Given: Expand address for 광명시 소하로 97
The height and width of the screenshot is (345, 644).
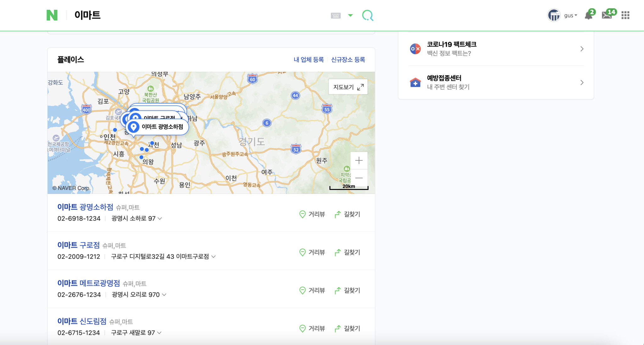Looking at the screenshot, I should (x=160, y=219).
